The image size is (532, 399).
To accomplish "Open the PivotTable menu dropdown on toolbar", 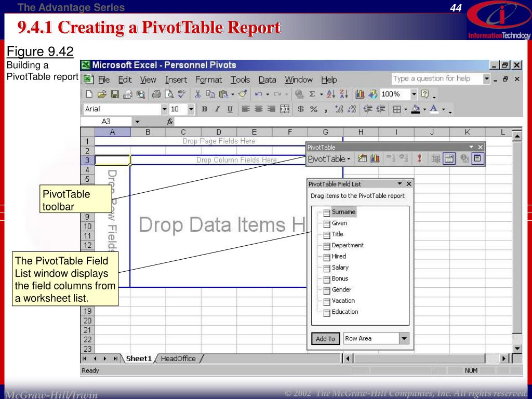I will tap(329, 159).
